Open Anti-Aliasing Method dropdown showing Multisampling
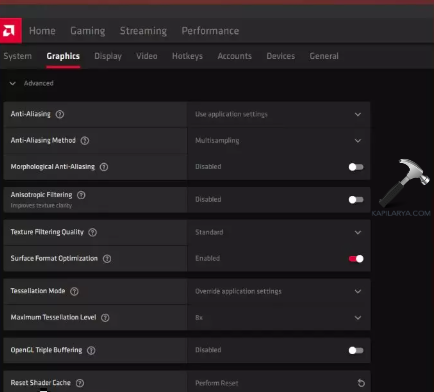This screenshot has height=392, width=434. (279, 141)
